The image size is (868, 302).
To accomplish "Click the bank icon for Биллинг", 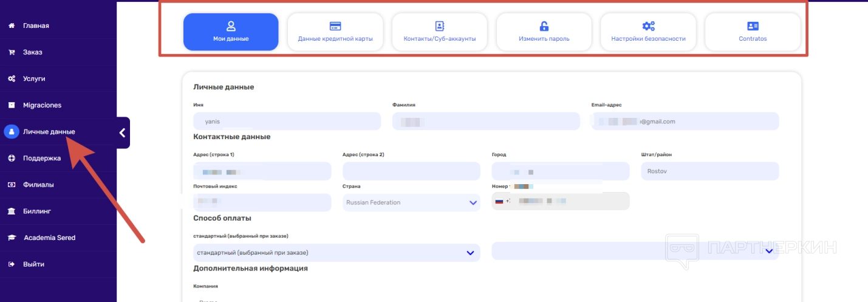I will point(12,211).
